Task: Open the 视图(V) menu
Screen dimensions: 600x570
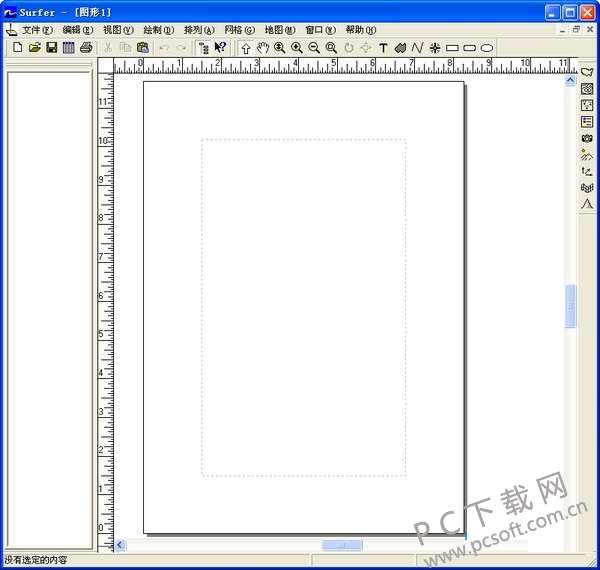Action: [x=118, y=30]
